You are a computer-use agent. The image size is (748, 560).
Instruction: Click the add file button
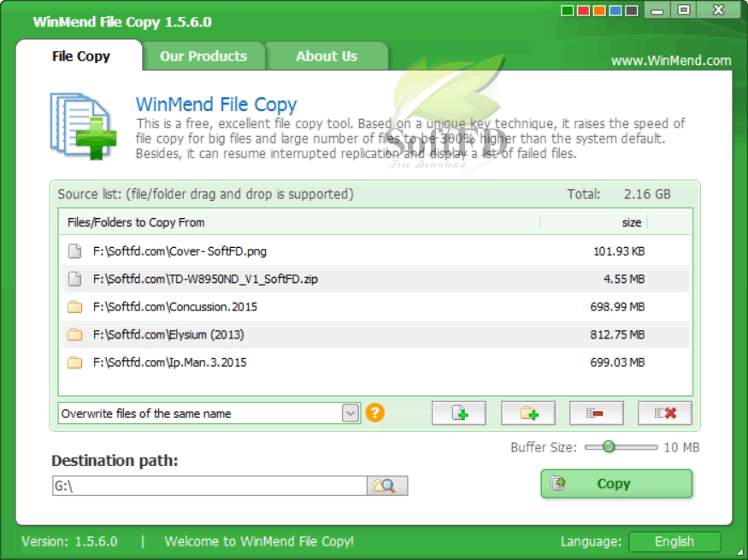(x=459, y=413)
